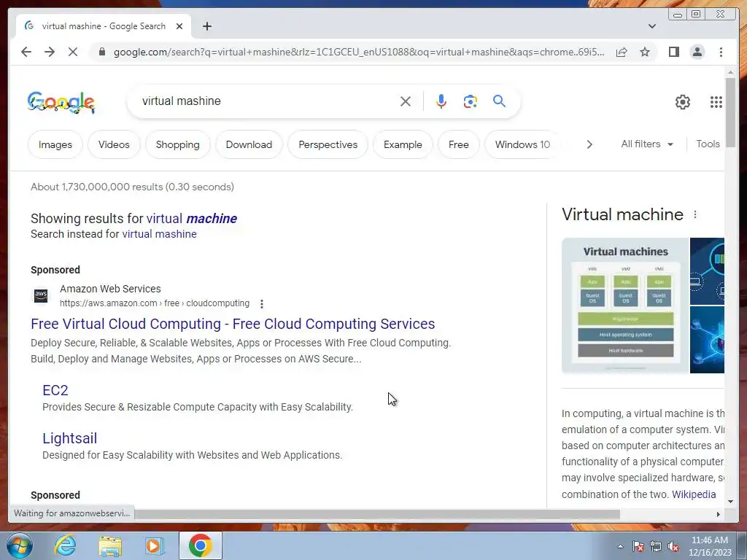
Task: Click into the Google search field
Action: coord(267,101)
